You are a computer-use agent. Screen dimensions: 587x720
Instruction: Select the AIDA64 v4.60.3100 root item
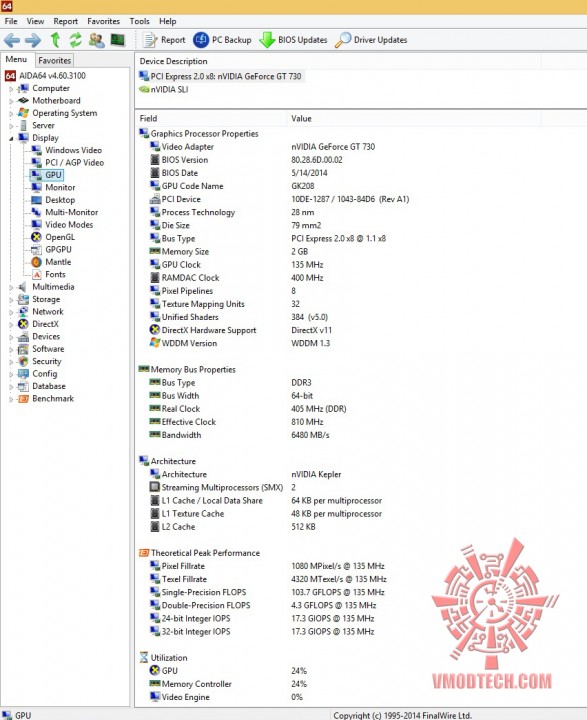(45, 76)
